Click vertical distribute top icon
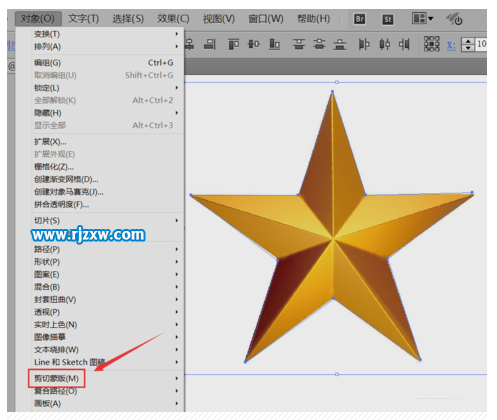 click(299, 44)
